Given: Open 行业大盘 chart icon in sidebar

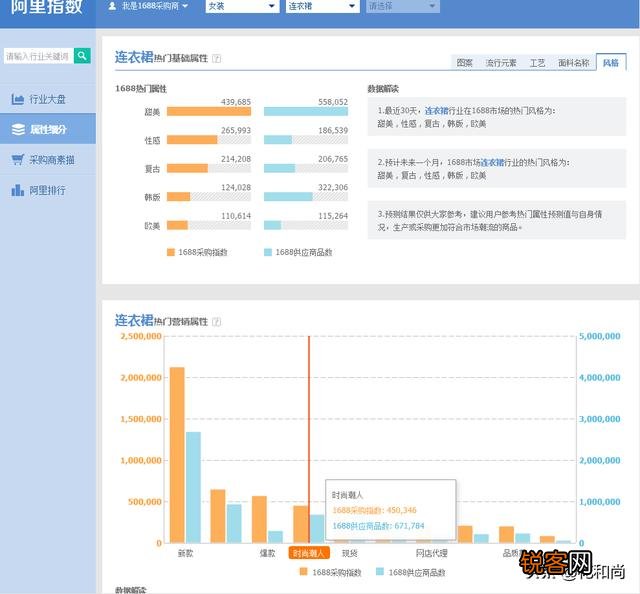Looking at the screenshot, I should click(x=18, y=99).
